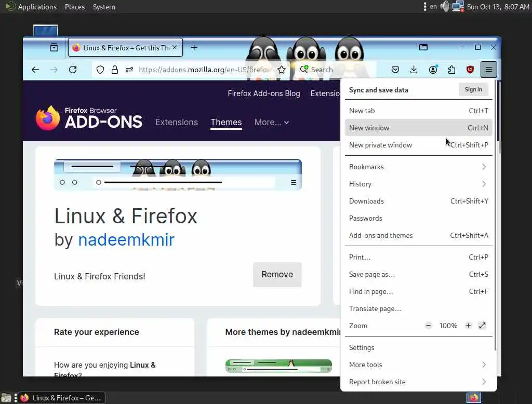Open the Downloads toolbar icon
The height and width of the screenshot is (404, 532).
tap(414, 70)
